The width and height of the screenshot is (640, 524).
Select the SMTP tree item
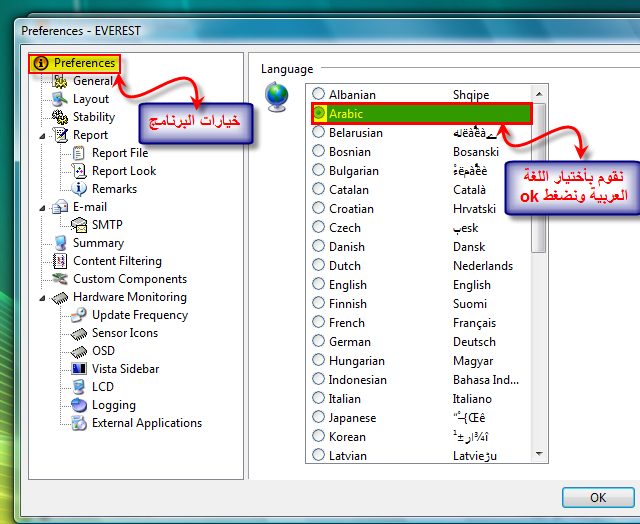[x=107, y=225]
